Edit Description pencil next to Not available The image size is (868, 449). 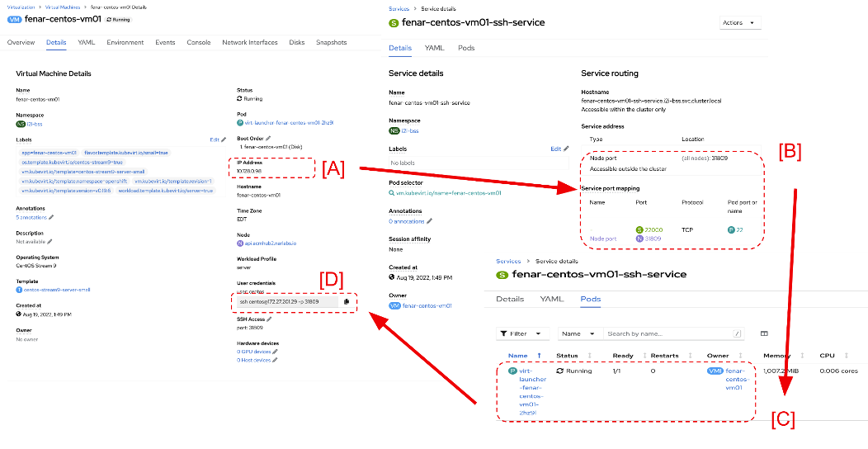[50, 241]
